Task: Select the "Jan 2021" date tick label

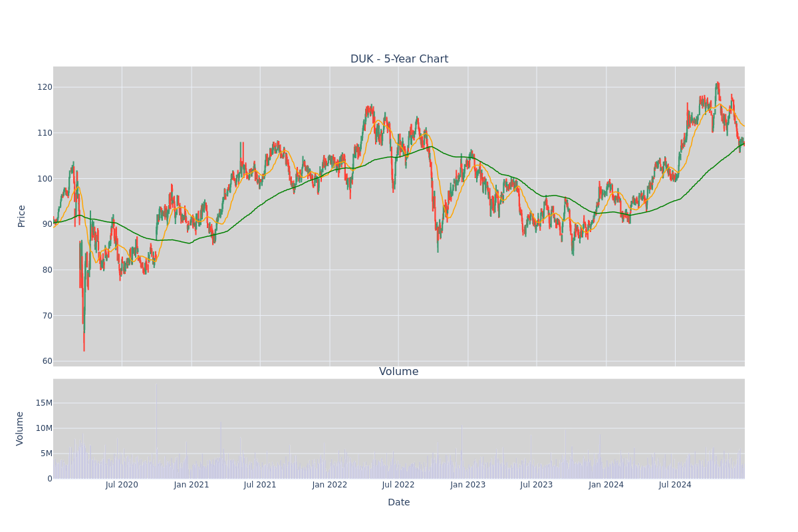Action: tap(192, 485)
